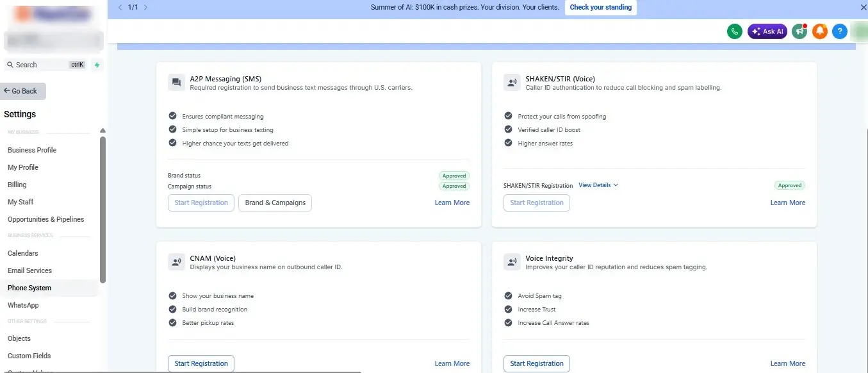This screenshot has height=373, width=868.
Task: Click check icon beside Increase Trust
Action: pyautogui.click(x=508, y=309)
